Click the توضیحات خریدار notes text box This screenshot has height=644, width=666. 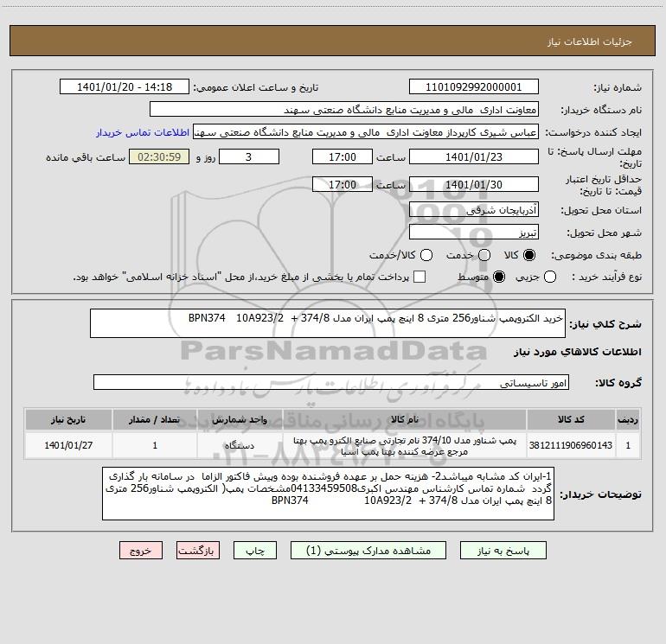coord(328,494)
